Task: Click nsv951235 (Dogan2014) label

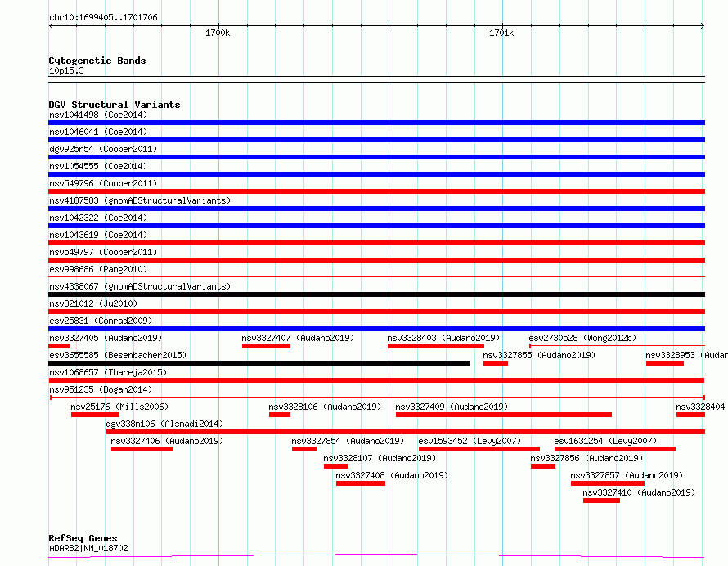Action: coord(101,389)
